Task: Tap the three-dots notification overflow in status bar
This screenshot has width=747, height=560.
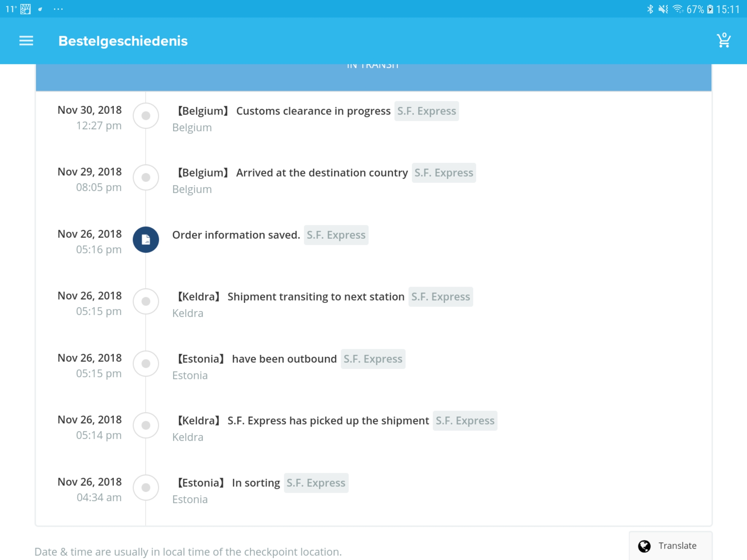Action: tap(58, 9)
